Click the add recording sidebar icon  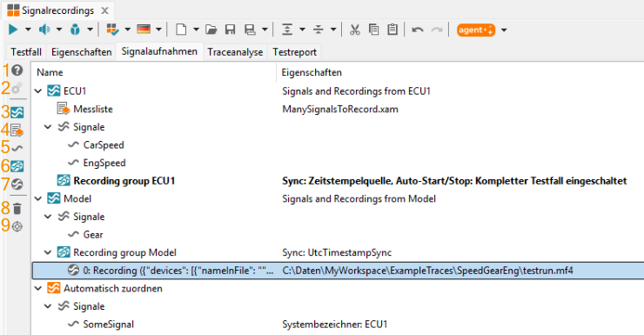(x=17, y=184)
